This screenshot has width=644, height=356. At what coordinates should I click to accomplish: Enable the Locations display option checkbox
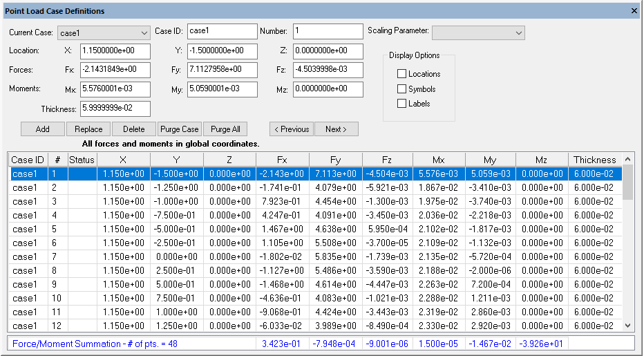point(402,74)
